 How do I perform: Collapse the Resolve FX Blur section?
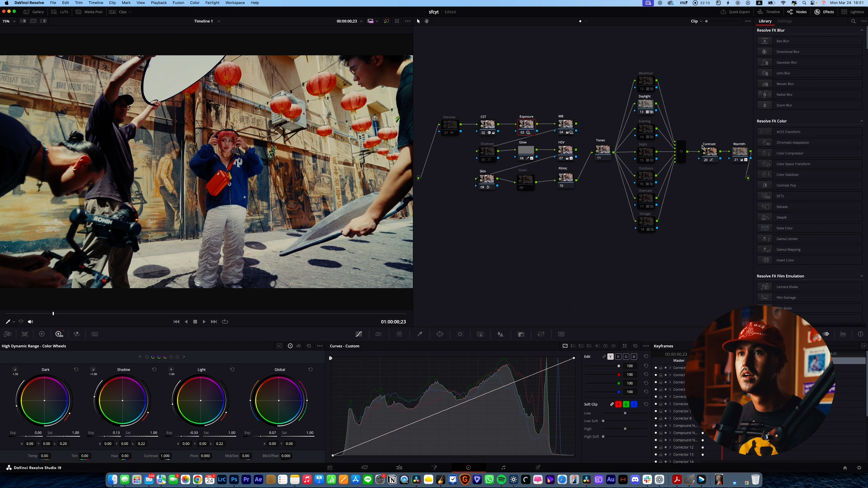click(862, 30)
